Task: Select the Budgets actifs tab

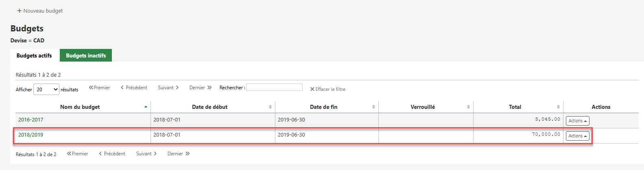Action: coord(34,55)
